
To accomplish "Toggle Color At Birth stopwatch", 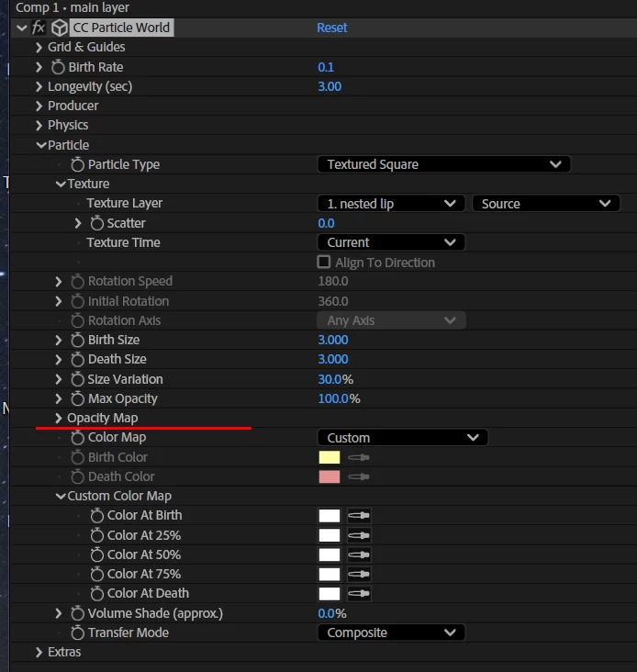I will pyautogui.click(x=96, y=516).
